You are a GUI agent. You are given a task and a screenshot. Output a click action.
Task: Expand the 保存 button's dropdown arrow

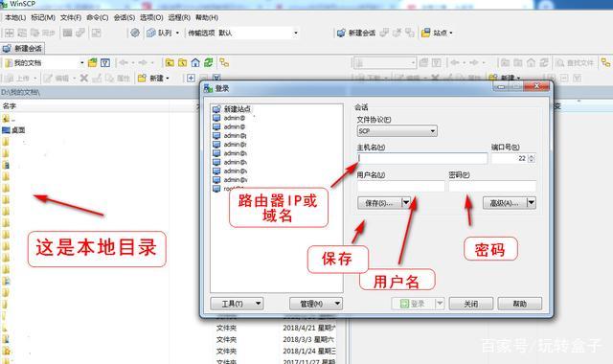(x=406, y=203)
